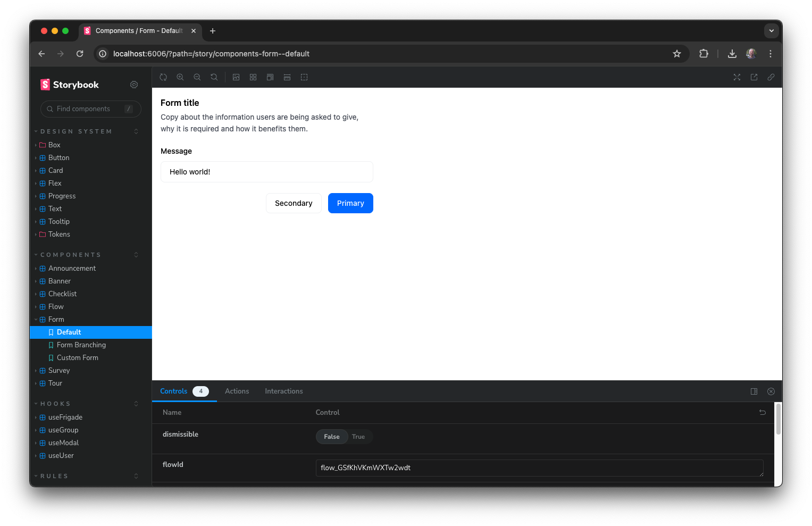812x526 pixels.
Task: Copy the canvas link
Action: click(x=771, y=77)
